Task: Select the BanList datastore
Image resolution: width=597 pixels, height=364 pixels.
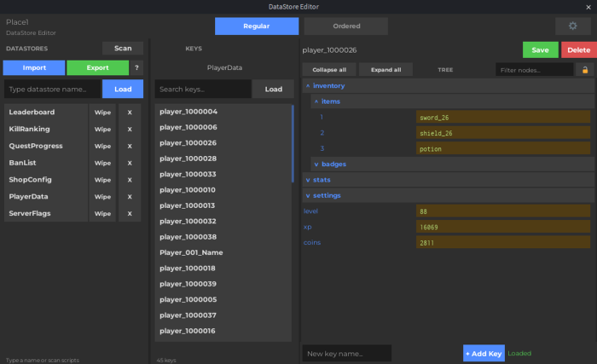Action: [46, 163]
